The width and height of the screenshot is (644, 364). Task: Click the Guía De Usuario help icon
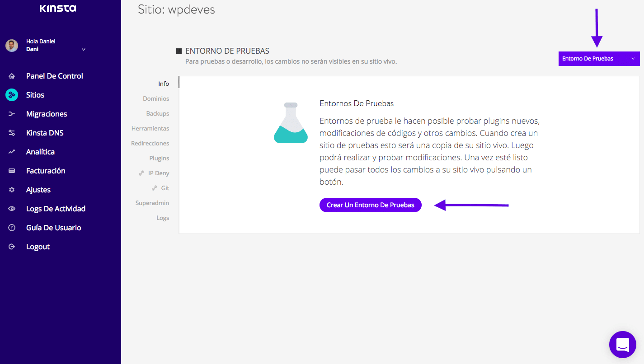pos(12,228)
